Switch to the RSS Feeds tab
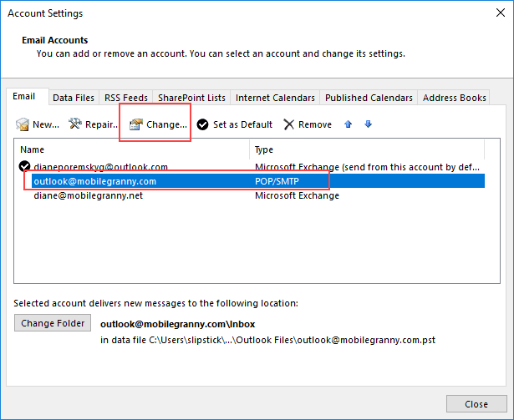This screenshot has width=514, height=420. point(126,98)
